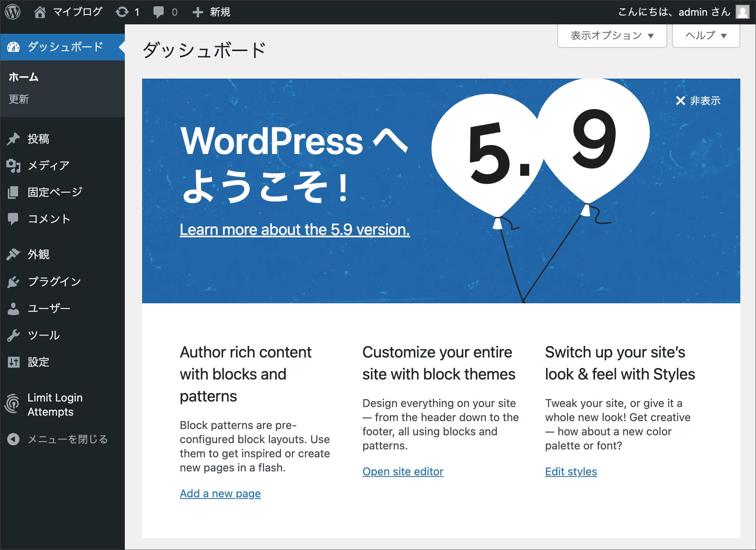Expand the ヘルプ help dropdown
The width and height of the screenshot is (756, 550).
705,35
